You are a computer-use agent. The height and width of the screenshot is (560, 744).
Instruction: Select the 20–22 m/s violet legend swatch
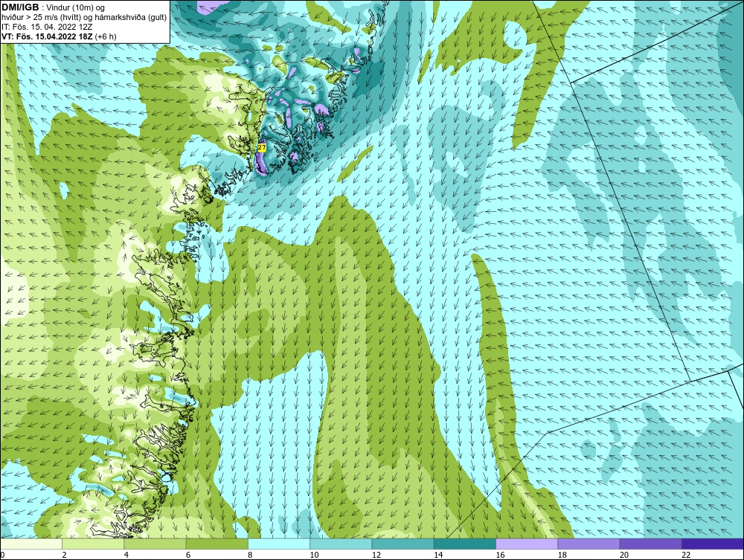click(650, 544)
